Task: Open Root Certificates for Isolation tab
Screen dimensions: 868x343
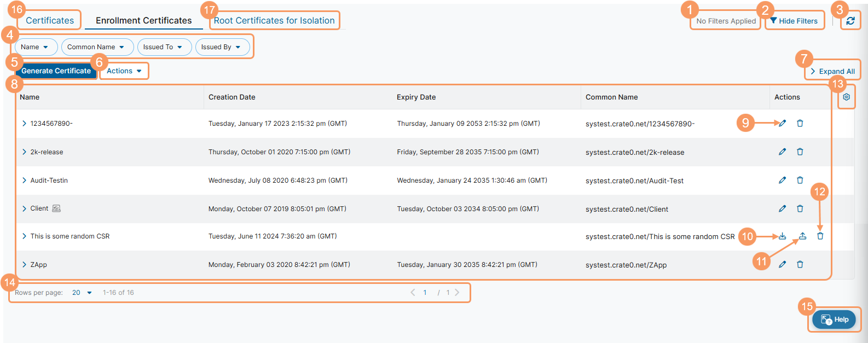Action: pos(274,21)
